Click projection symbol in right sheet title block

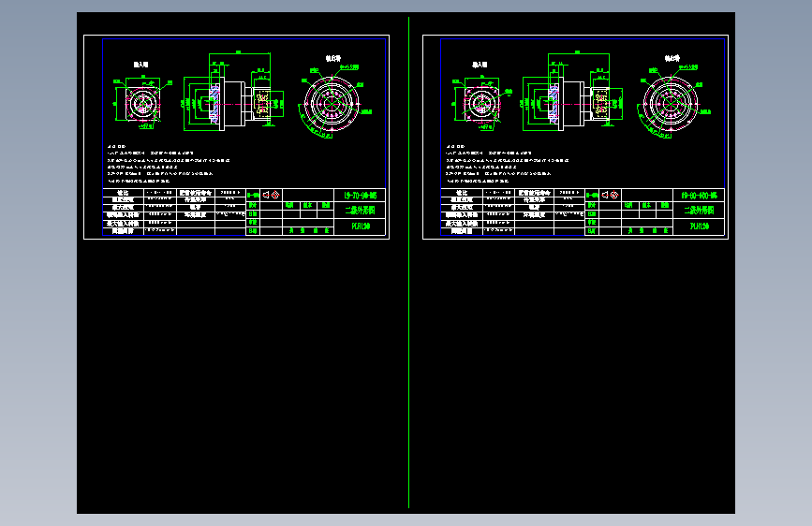(610, 196)
